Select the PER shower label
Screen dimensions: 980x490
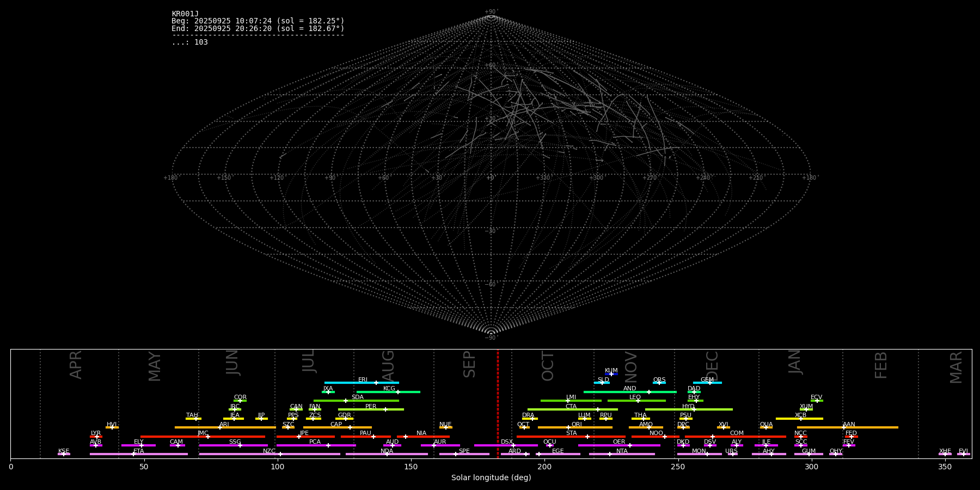click(x=371, y=407)
